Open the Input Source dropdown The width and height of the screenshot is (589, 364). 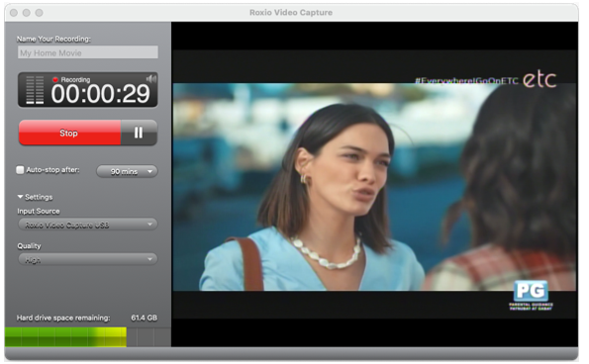pos(88,225)
